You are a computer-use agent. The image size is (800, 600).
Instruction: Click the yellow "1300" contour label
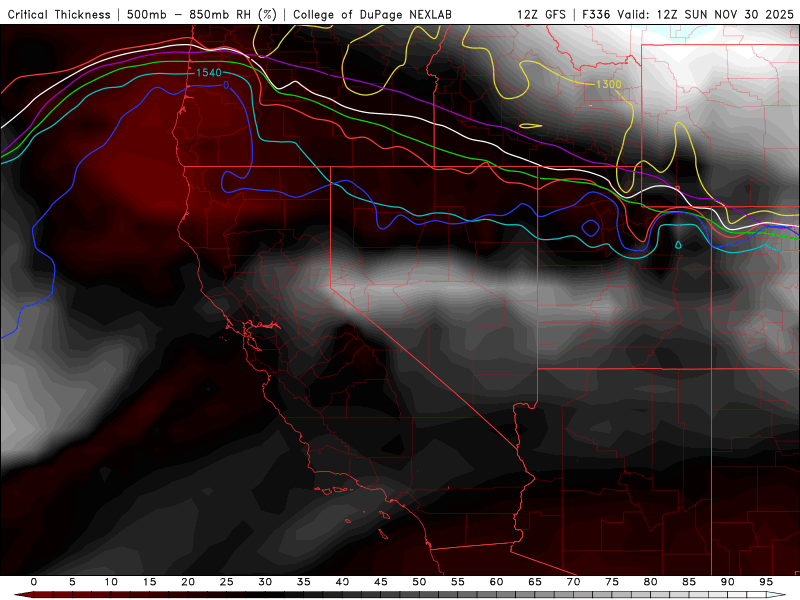point(609,84)
